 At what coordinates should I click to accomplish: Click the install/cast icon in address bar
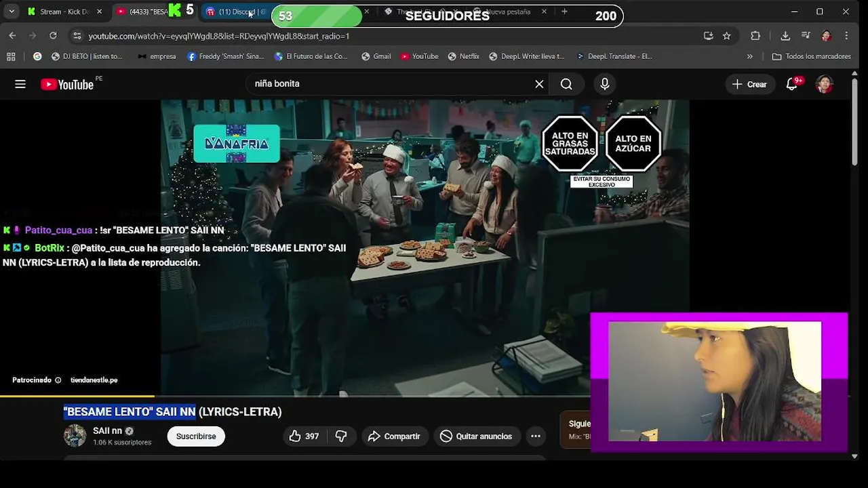[708, 36]
